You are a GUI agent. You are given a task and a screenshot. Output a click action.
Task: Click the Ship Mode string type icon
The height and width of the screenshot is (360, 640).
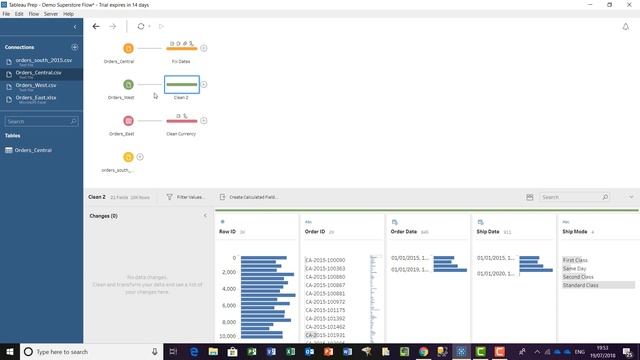(x=566, y=222)
